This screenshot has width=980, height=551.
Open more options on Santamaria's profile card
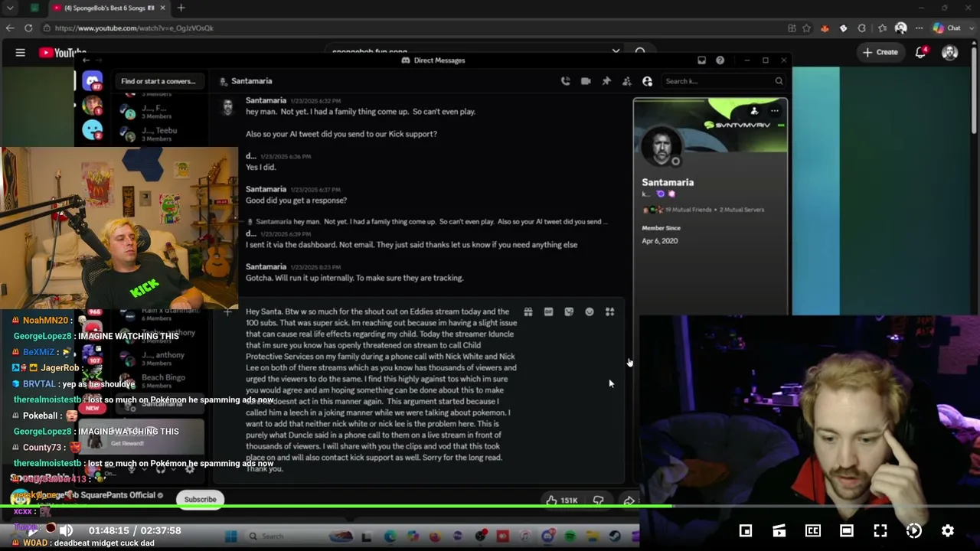(x=775, y=111)
